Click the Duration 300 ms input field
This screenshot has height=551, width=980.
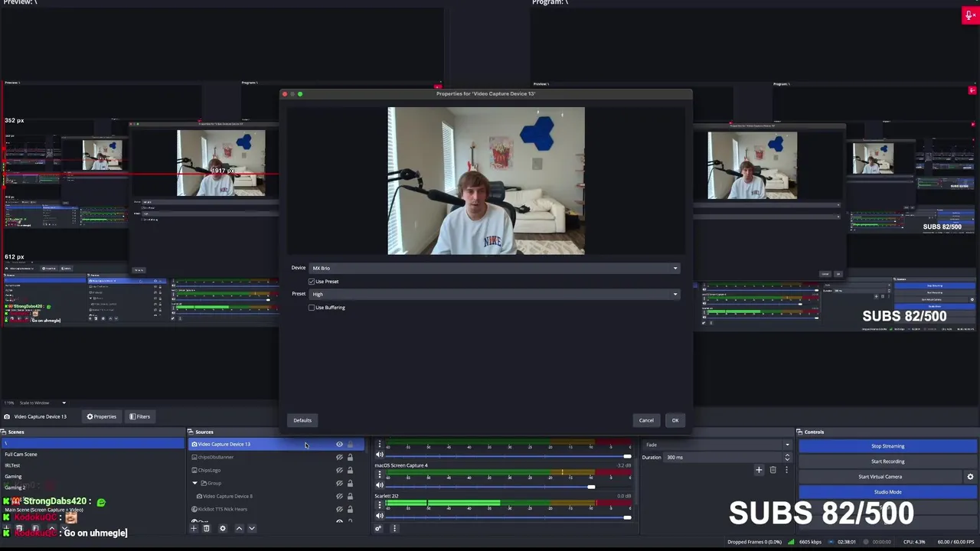click(722, 458)
